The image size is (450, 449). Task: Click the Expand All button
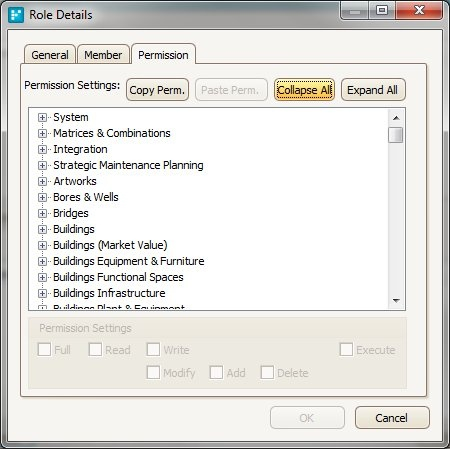(x=373, y=90)
